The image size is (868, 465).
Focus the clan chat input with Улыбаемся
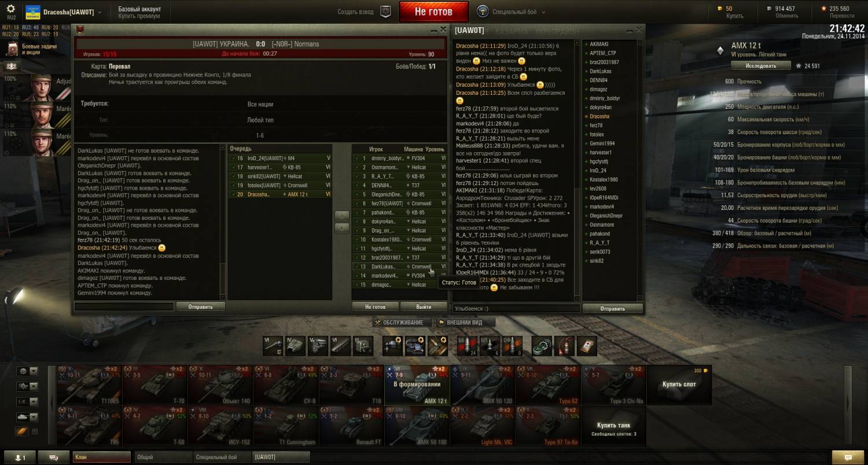click(x=516, y=309)
